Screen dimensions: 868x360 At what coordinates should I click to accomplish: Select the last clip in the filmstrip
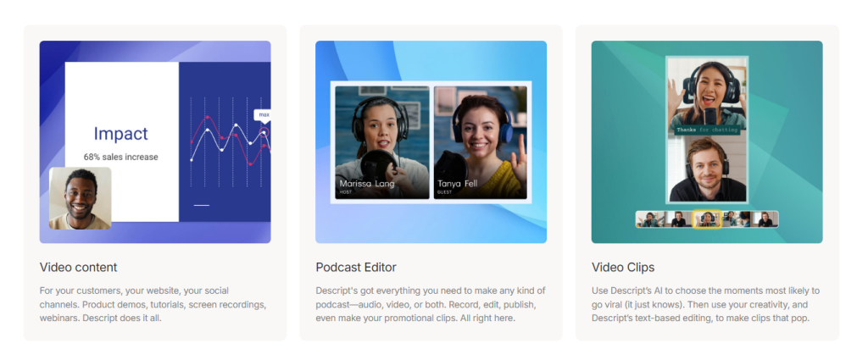765,219
